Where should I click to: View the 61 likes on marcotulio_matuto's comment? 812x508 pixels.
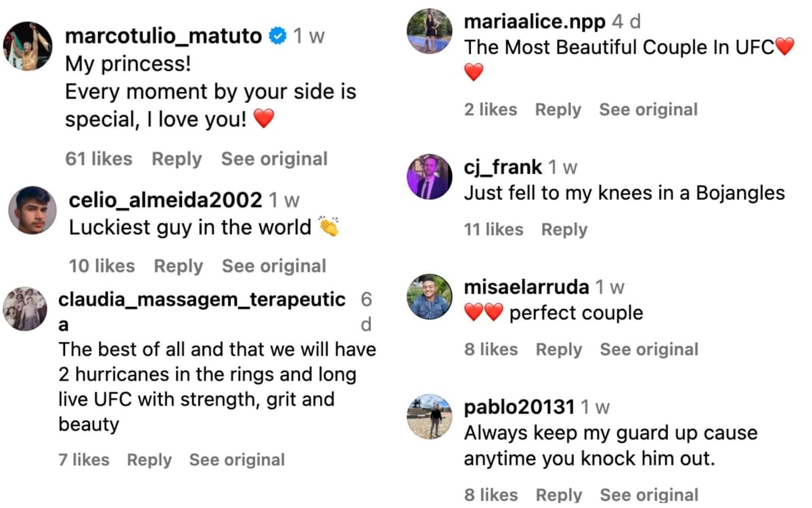pos(99,159)
